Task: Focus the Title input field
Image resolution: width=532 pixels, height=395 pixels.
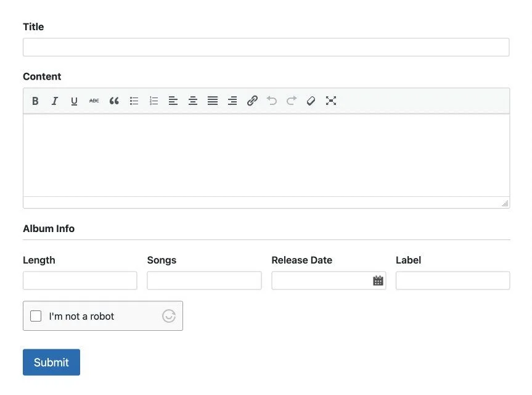Action: (x=266, y=47)
